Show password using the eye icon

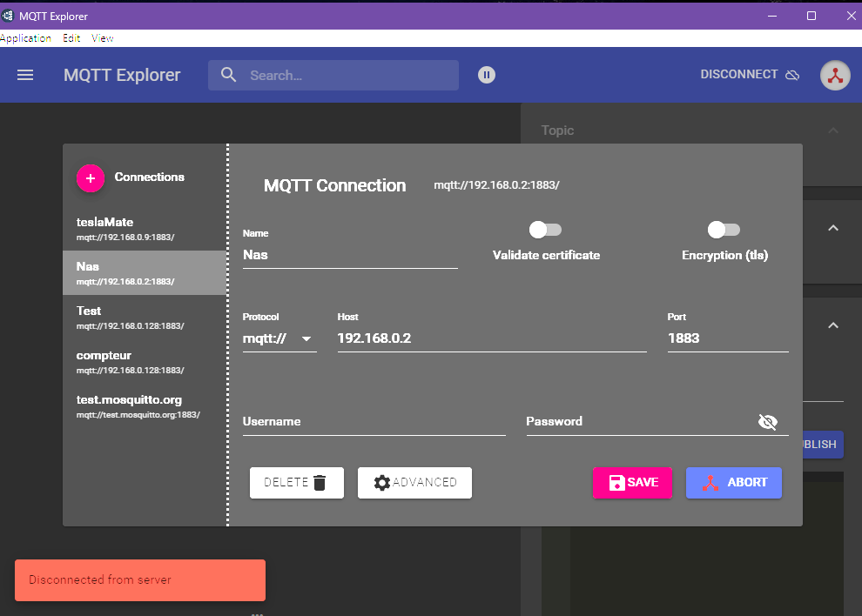point(767,422)
